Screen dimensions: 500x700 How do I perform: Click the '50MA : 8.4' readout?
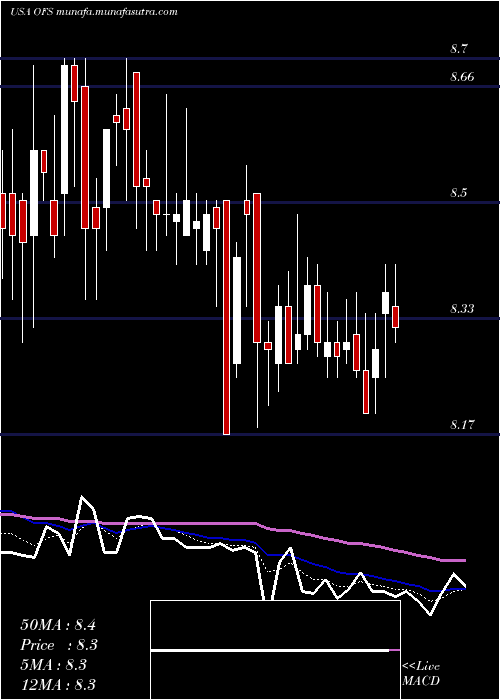[x=58, y=625]
